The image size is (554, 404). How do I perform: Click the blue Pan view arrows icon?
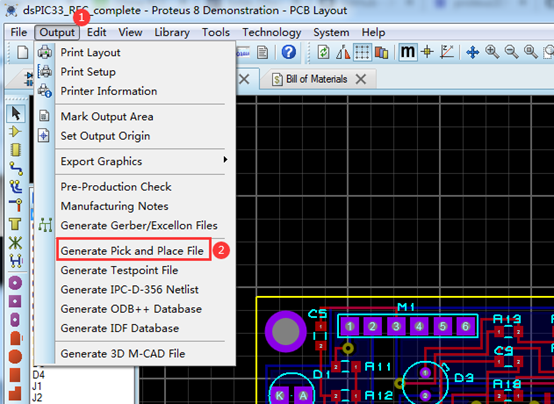click(472, 52)
